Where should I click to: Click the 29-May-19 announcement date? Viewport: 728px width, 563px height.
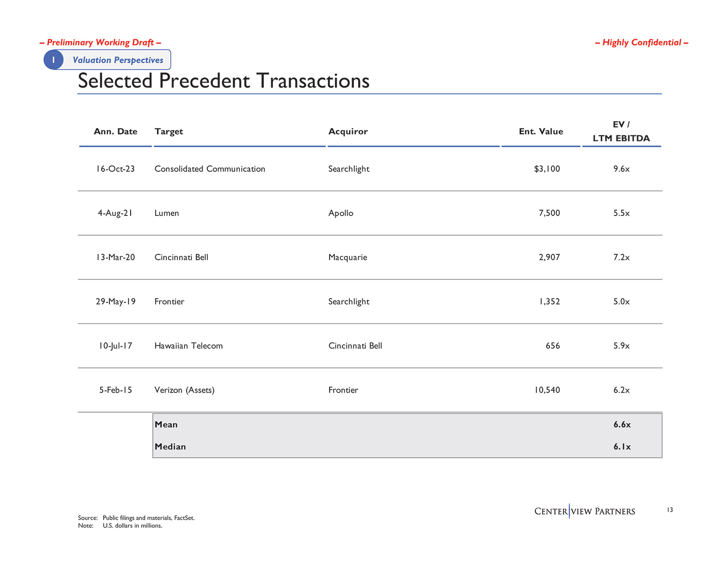coord(116,302)
